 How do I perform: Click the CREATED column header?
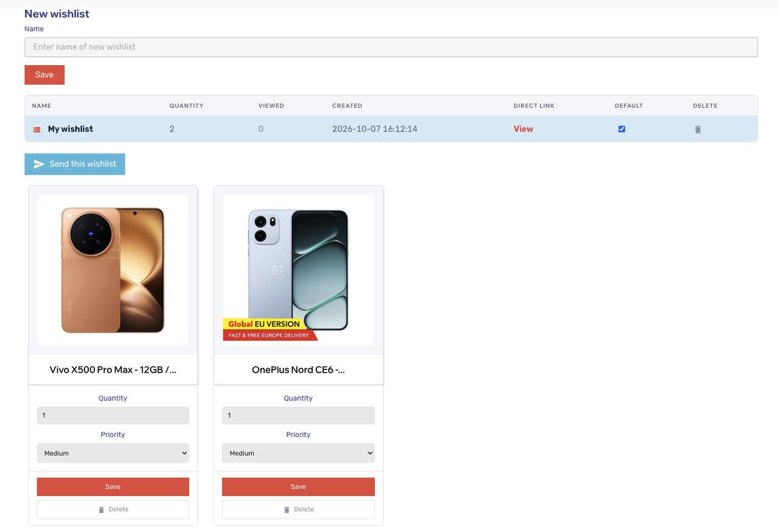coord(348,106)
